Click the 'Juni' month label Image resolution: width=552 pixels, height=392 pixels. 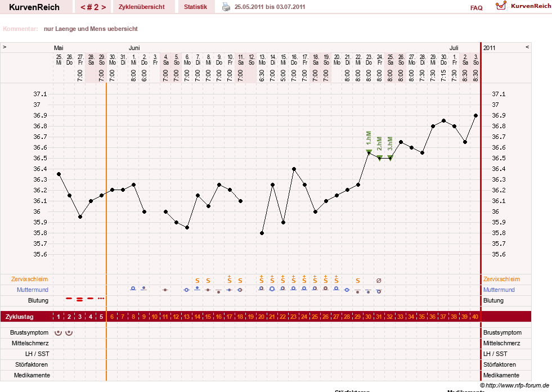(134, 48)
